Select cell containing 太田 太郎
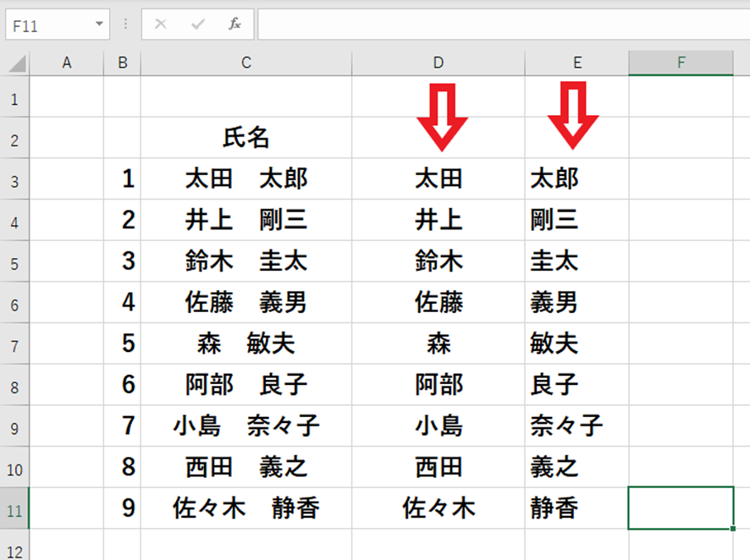The height and width of the screenshot is (560, 750). pyautogui.click(x=246, y=178)
